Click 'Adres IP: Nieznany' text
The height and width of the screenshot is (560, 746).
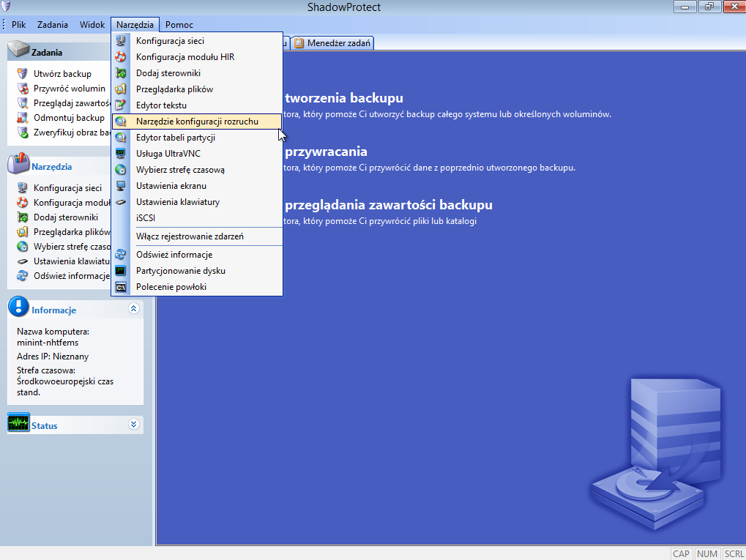pos(53,356)
